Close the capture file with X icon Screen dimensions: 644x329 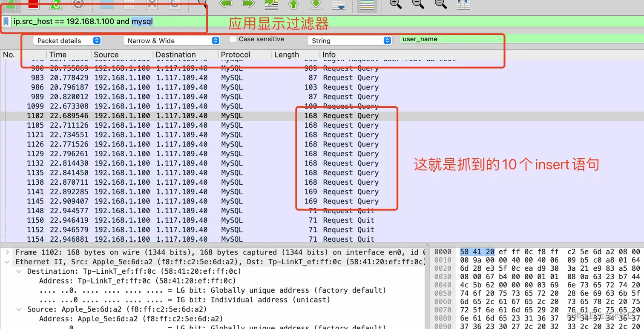pos(152,4)
